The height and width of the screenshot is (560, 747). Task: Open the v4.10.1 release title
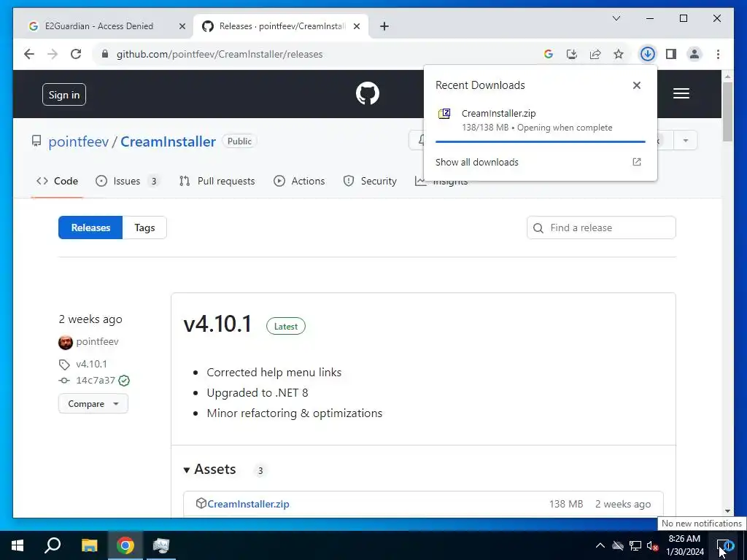(x=217, y=324)
